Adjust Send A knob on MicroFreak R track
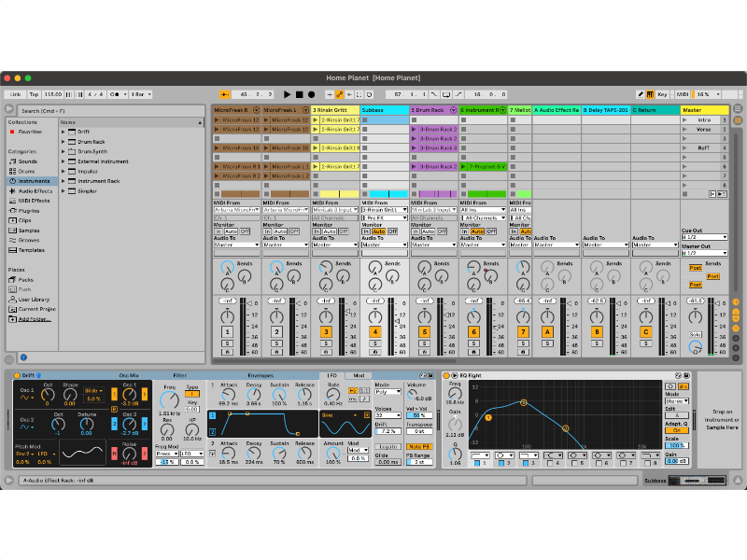Screen dimensions: 747x560 pos(227,268)
